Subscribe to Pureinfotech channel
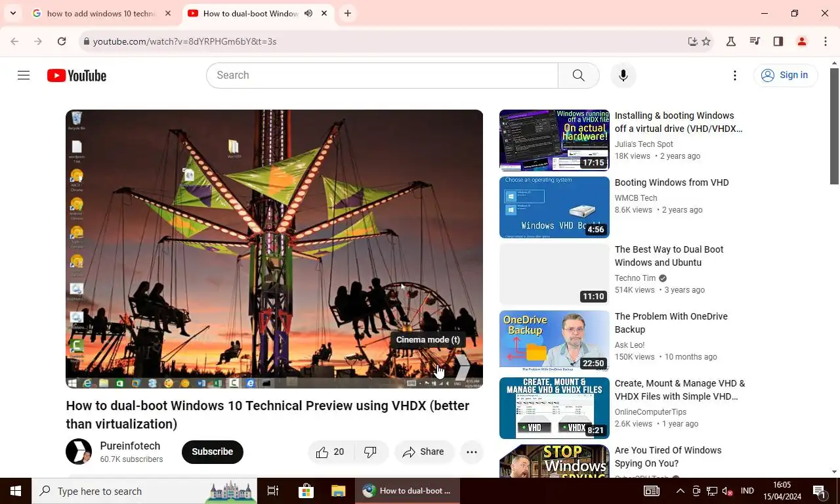 212,451
